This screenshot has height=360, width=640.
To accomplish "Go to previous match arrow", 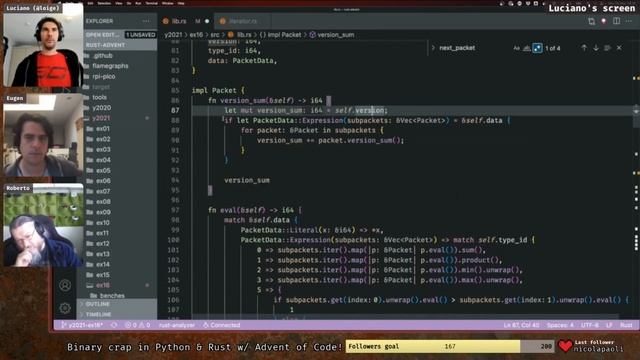I will coord(584,48).
